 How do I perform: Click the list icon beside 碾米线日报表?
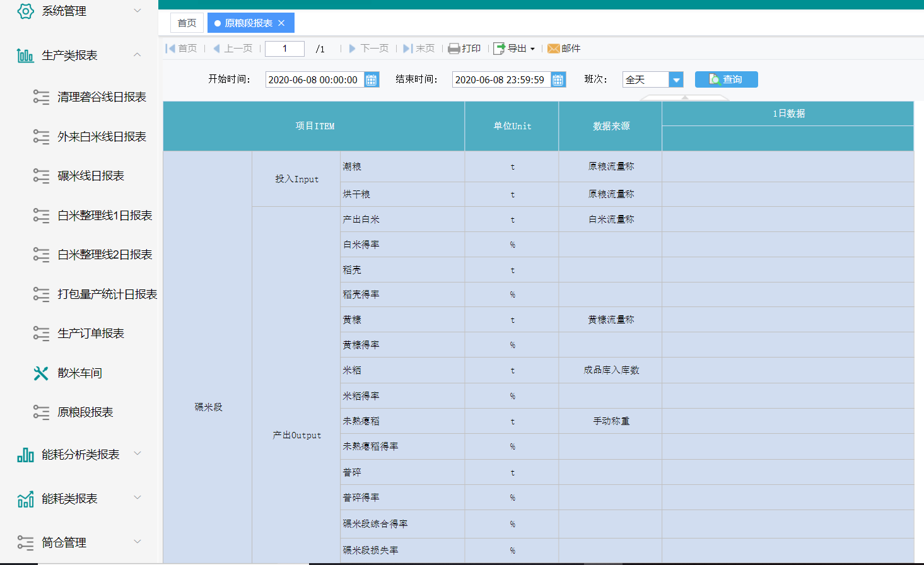(41, 177)
